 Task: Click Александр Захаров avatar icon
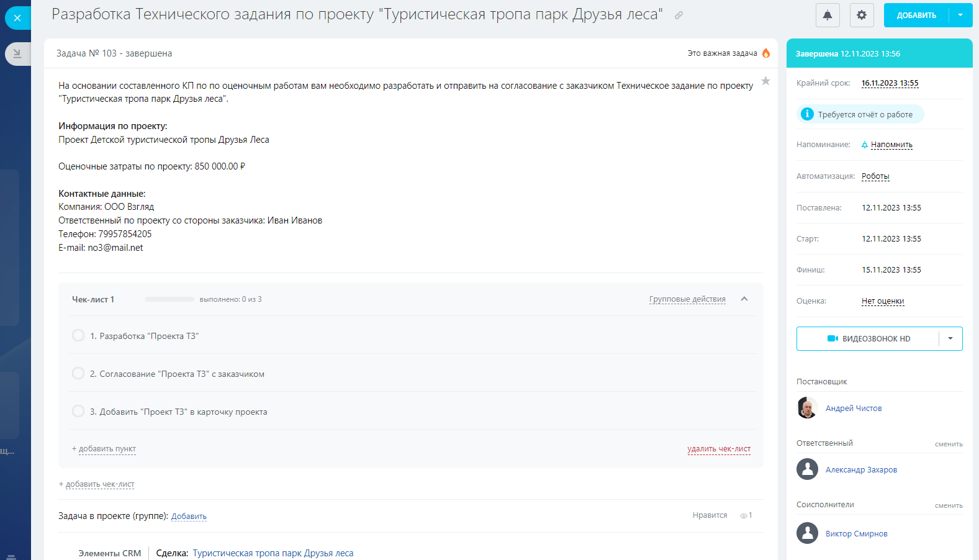tap(807, 469)
